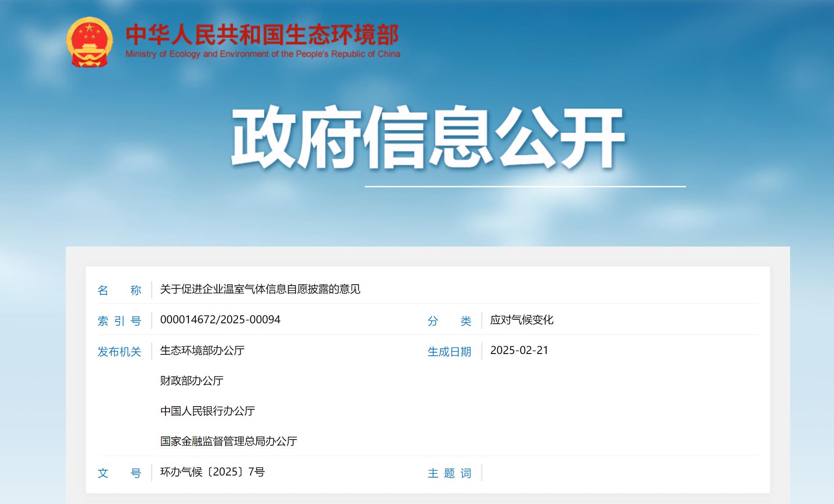Screen dimensions: 834x504
Task: Click the date value 2025-02-21
Action: [519, 350]
